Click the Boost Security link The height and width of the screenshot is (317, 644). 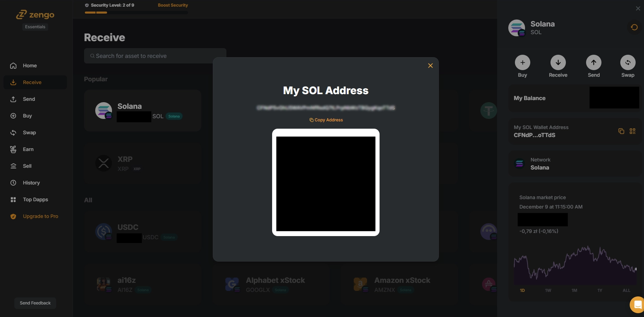click(173, 5)
